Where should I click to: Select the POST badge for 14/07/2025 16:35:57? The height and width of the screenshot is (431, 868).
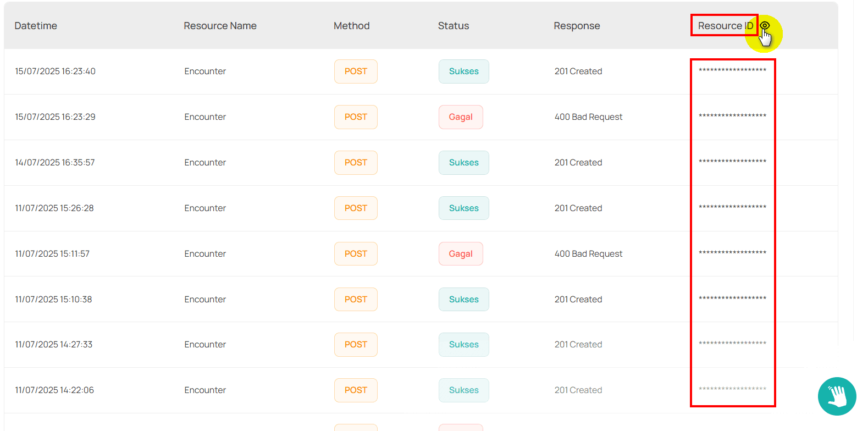coord(356,163)
